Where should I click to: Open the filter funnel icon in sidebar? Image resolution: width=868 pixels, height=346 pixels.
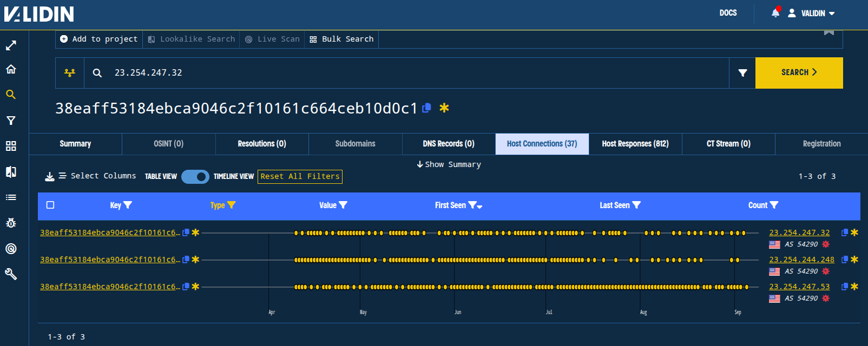[x=11, y=121]
